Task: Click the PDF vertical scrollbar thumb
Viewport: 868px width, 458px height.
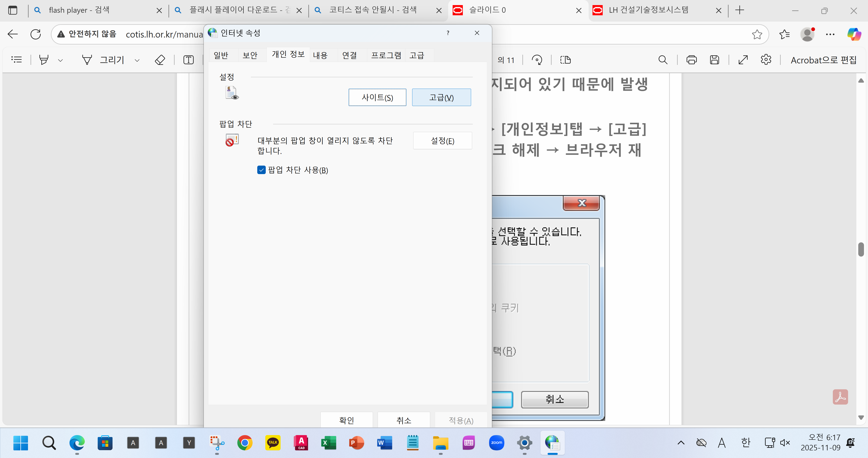Action: click(x=861, y=249)
